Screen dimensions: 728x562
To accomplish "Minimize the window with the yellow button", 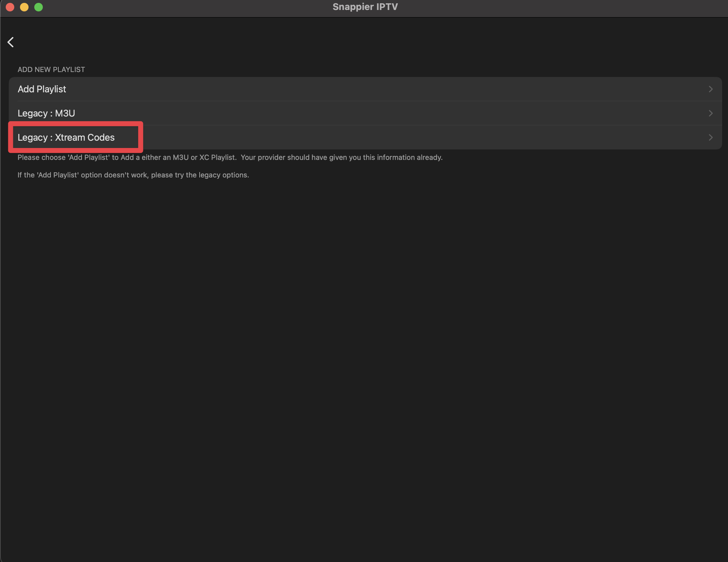I will coord(24,7).
